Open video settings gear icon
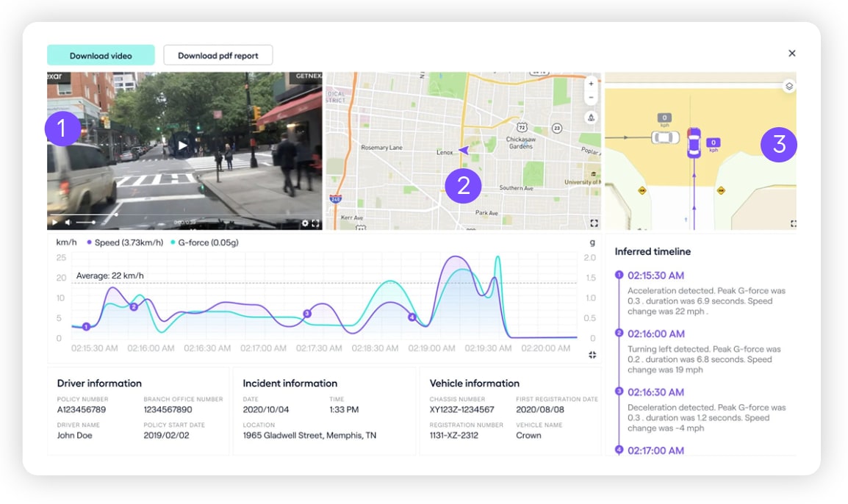The width and height of the screenshot is (848, 504). pos(305,223)
